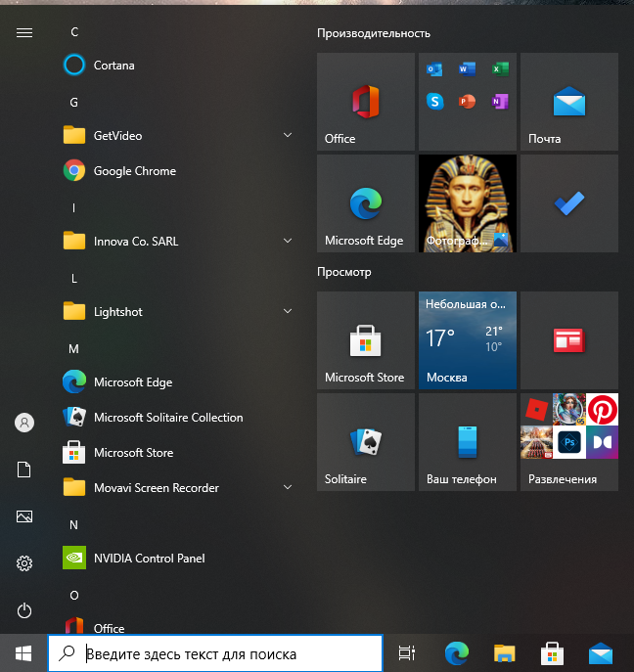Jump to letter C in the app list

pyautogui.click(x=74, y=32)
